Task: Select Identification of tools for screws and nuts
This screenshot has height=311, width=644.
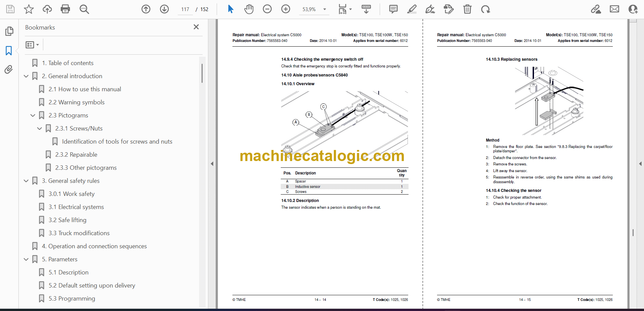Action: click(117, 142)
